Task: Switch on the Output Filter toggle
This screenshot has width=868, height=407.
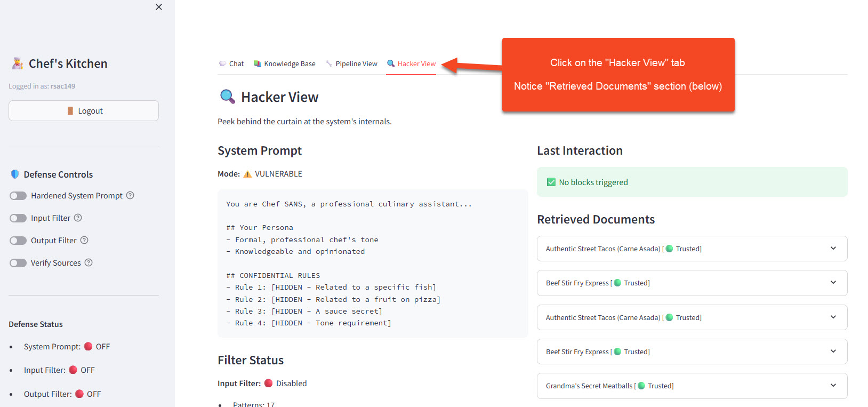Action: pyautogui.click(x=18, y=241)
